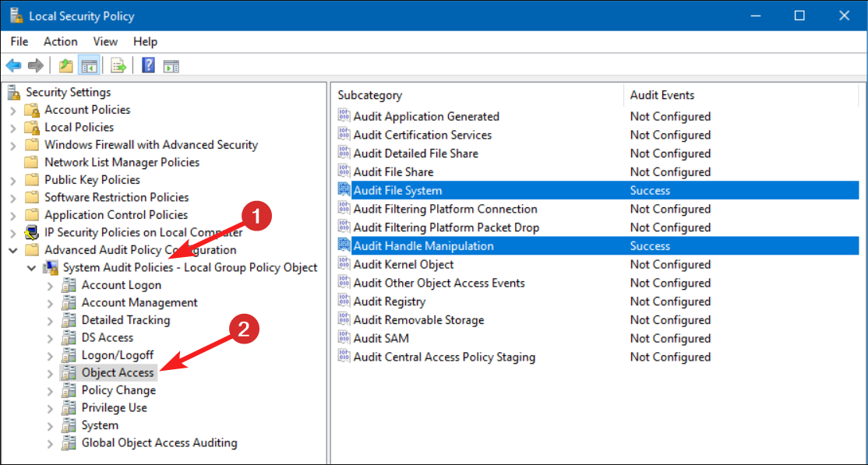
Task: Select the System tree item
Action: [100, 425]
